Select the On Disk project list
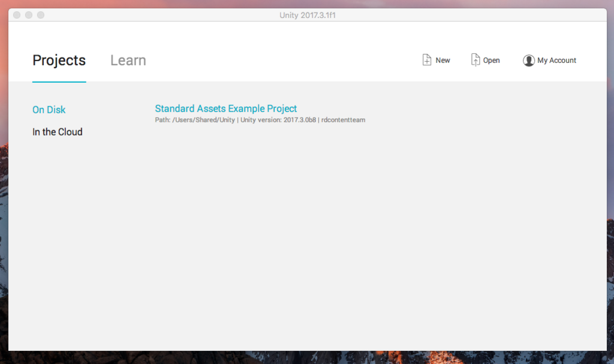The image size is (614, 364). pyautogui.click(x=49, y=110)
